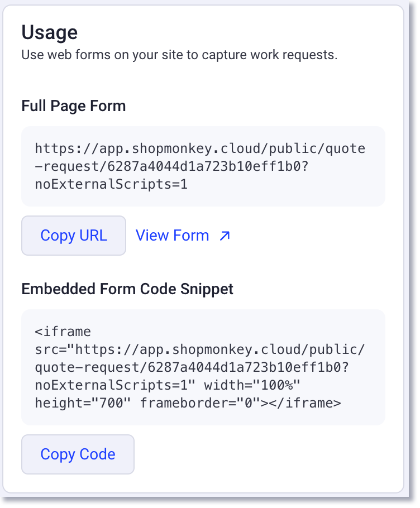Click the Full Page Form section label
Viewport: 420px width, 508px height.
(73, 106)
